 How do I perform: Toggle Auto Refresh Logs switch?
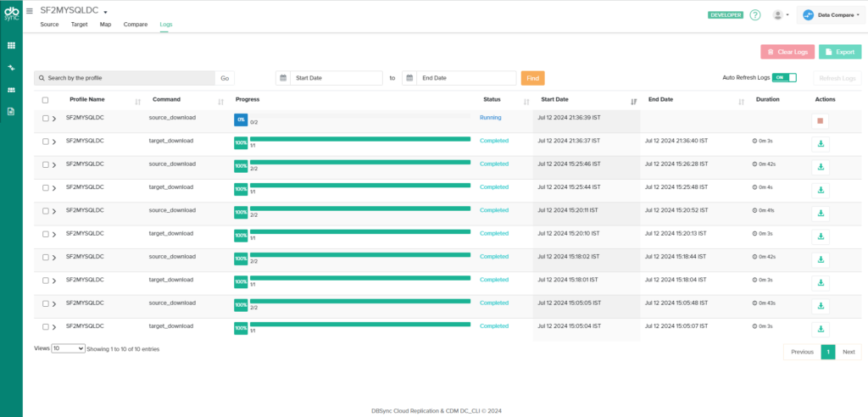784,77
